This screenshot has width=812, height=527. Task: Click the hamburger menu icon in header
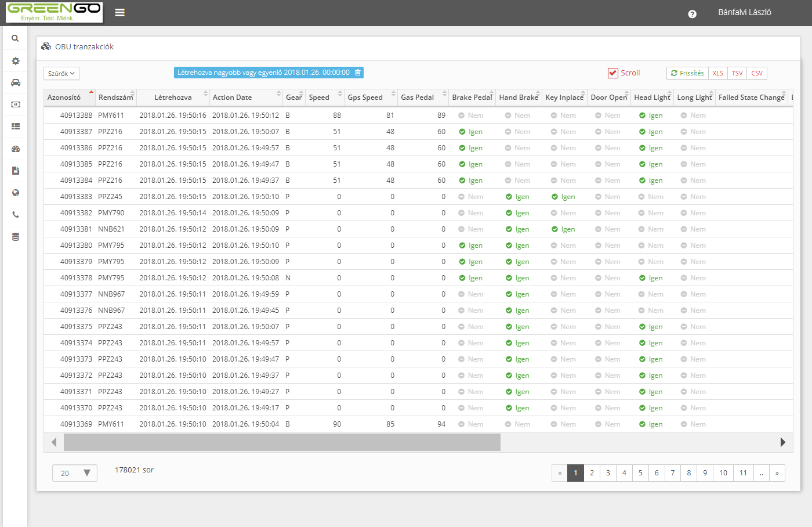pyautogui.click(x=120, y=13)
